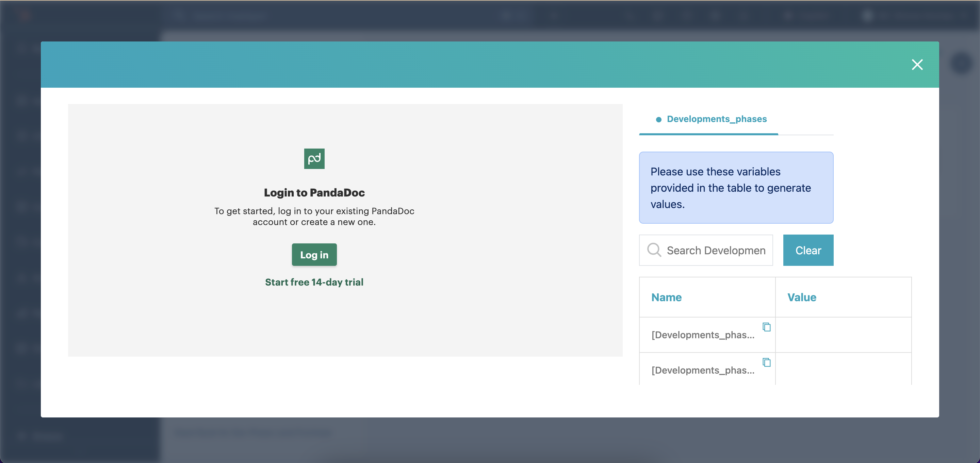This screenshot has height=463, width=980.
Task: Switch to the Developments_phases tab
Action: pos(717,119)
